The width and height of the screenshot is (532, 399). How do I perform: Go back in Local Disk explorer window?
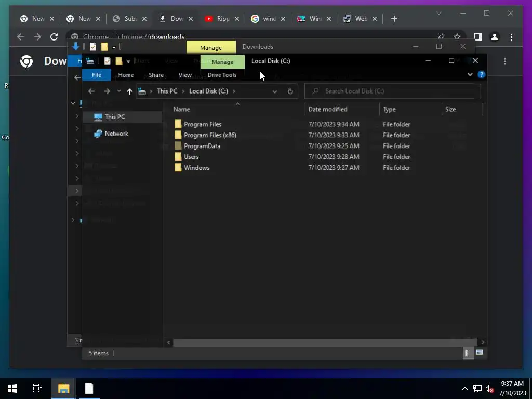[x=91, y=91]
